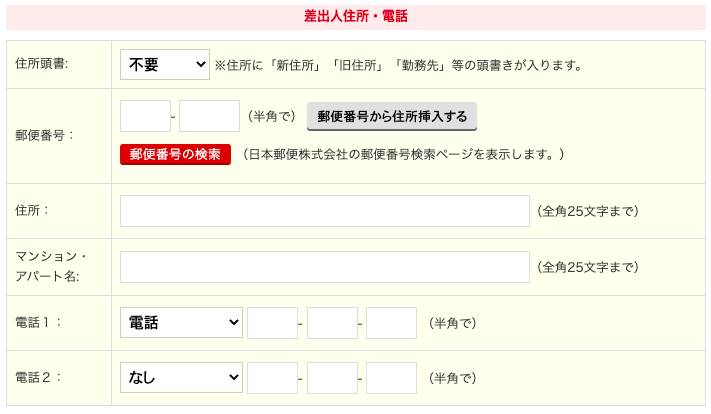This screenshot has height=414, width=711.
Task: Focus the first 電話２ number box
Action: 272,378
